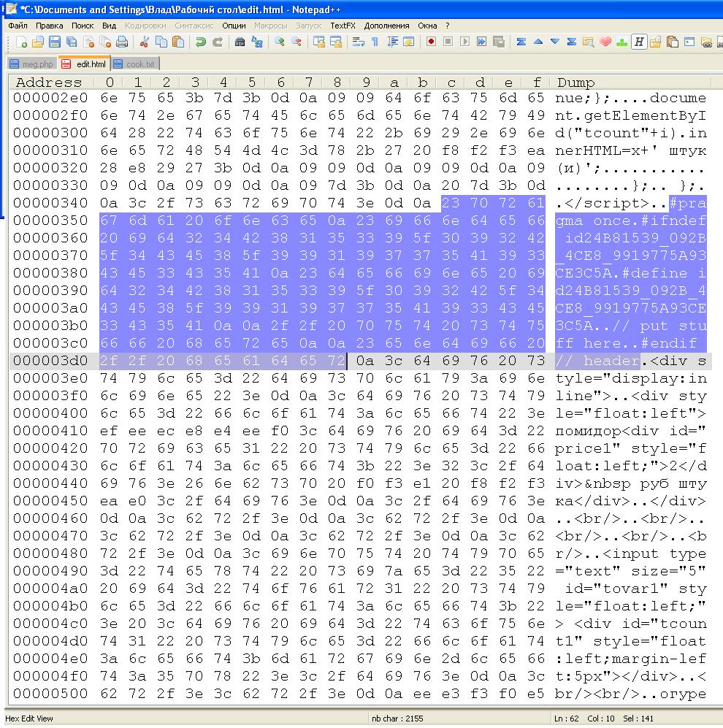This screenshot has height=728, width=723.
Task: Open a file using folder icon
Action: tap(38, 42)
